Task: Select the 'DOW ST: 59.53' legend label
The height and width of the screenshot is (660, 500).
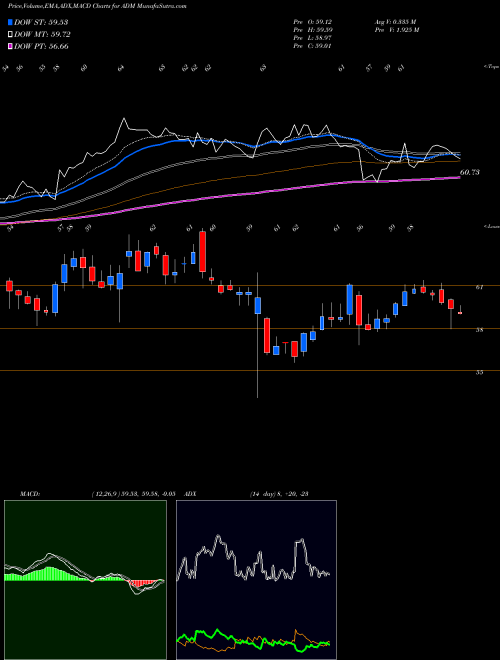Action: 41,22
